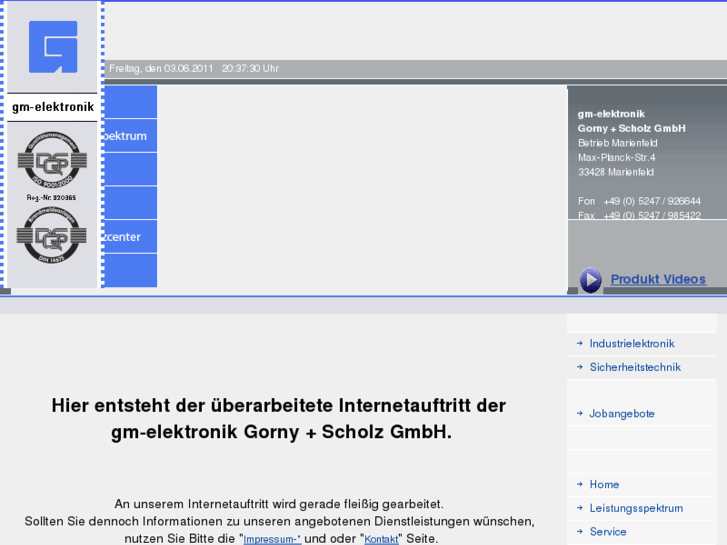This screenshot has height=545, width=727.
Task: Click the Fon number +49 (0) 5247 / 926644
Action: (x=652, y=201)
